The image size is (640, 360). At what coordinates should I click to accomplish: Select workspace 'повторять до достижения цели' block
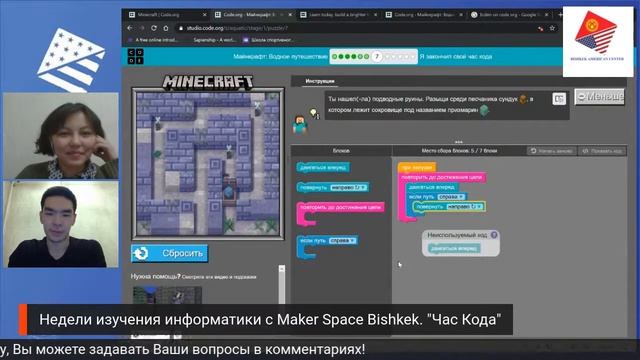[x=442, y=177]
